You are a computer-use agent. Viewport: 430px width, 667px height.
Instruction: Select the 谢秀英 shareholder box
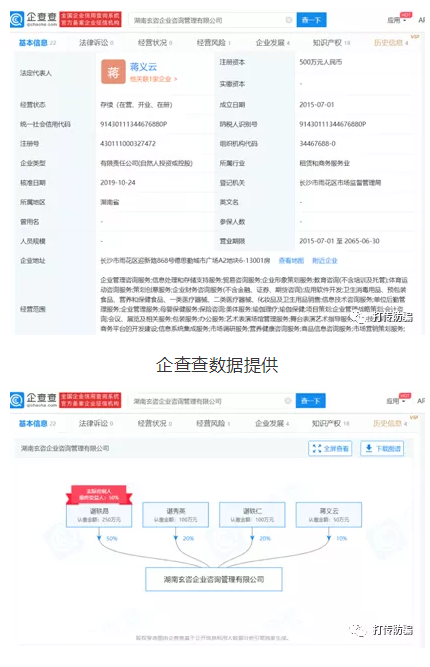[x=175, y=515]
